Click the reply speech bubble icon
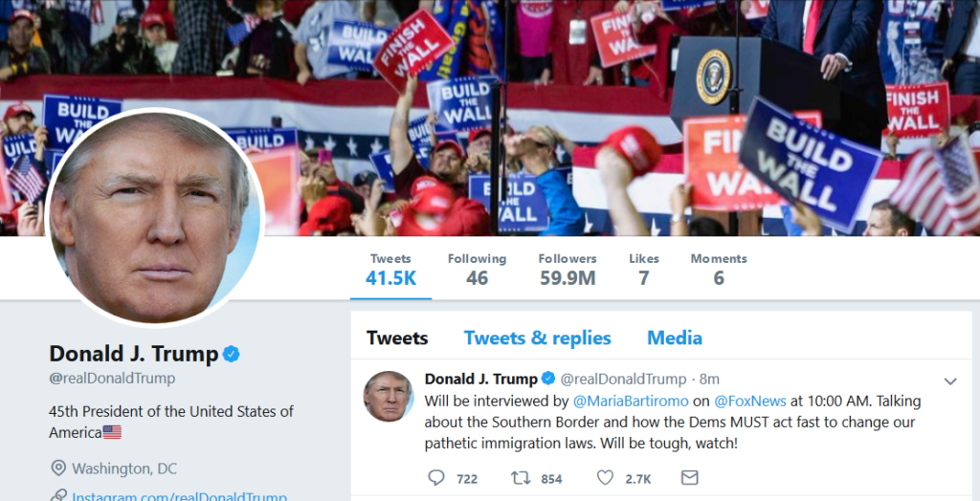The width and height of the screenshot is (980, 501). click(x=435, y=478)
